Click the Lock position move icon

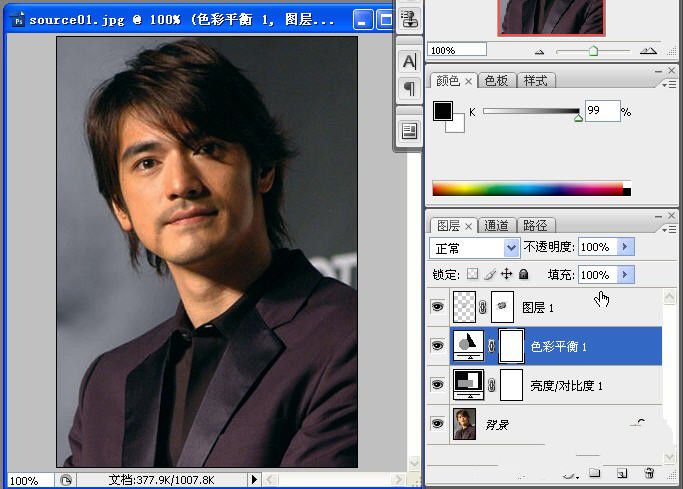(x=506, y=274)
